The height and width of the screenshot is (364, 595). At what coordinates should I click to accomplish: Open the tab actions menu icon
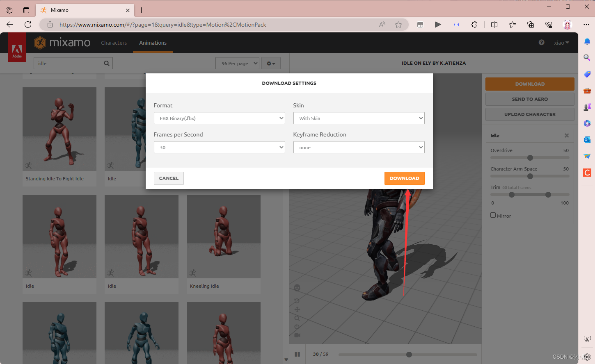[26, 10]
